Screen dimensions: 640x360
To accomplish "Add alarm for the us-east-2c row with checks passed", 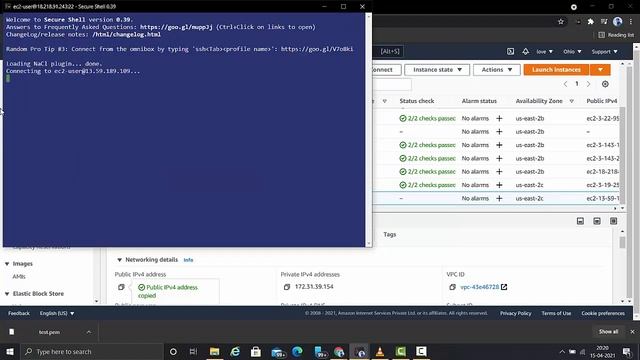I will 499,185.
